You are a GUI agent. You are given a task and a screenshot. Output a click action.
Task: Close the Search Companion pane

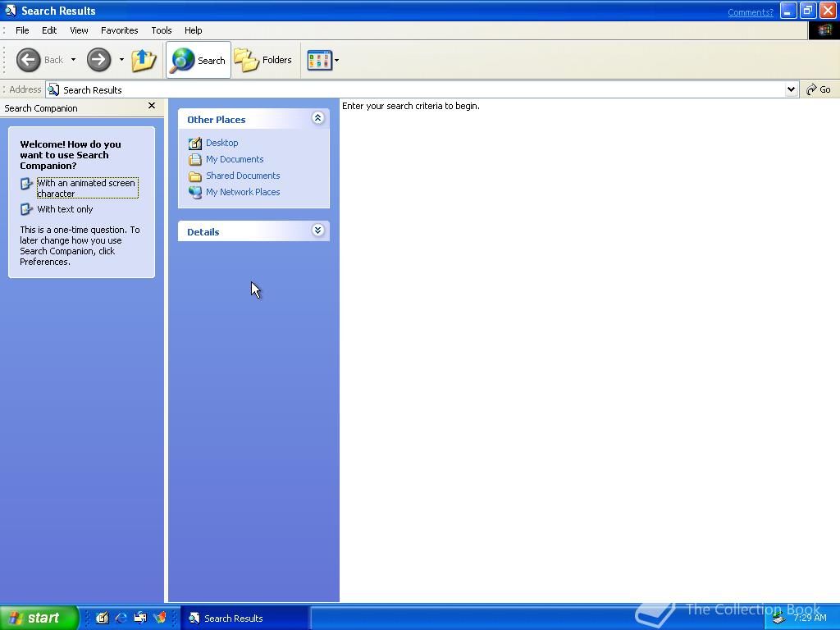152,106
